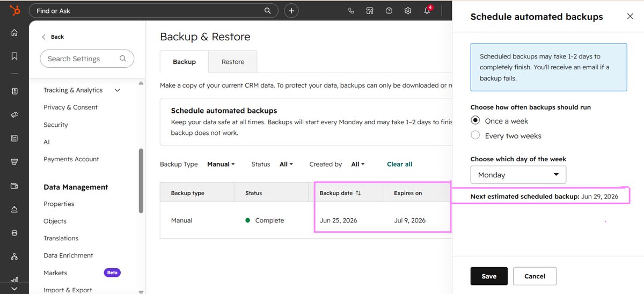Click the plus create button
The width and height of the screenshot is (644, 294).
(291, 11)
